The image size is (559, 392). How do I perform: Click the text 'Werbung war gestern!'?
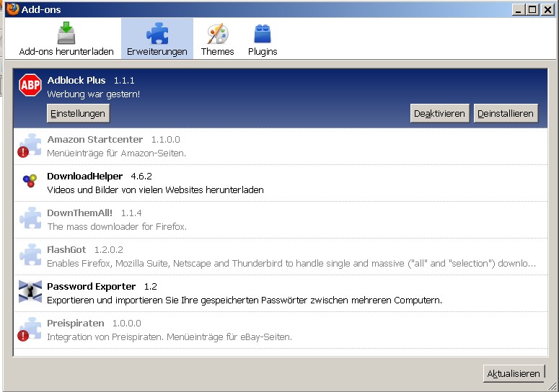click(x=93, y=94)
